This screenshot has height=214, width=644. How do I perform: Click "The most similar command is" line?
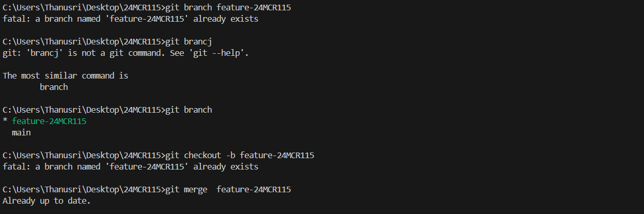coord(66,75)
